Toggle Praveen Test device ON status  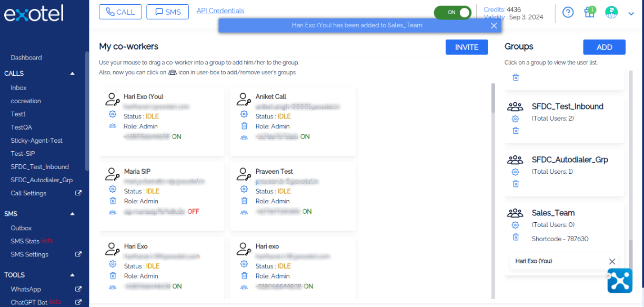307,212
